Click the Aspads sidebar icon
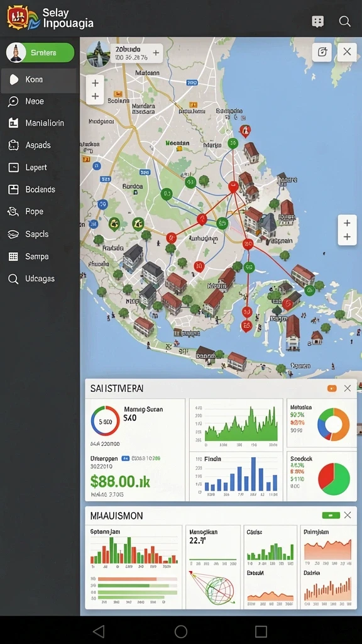Viewport: 362px width, 644px height. 14,145
